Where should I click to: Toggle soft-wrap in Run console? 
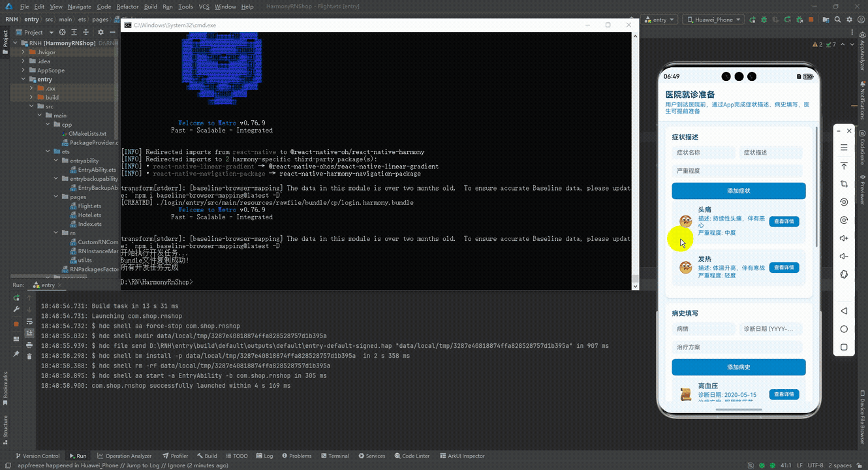tap(29, 321)
